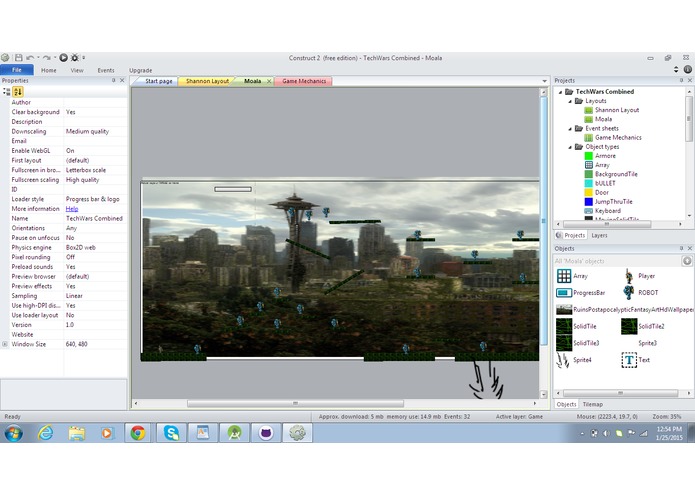Switch to the Shannon Layout tab

207,81
